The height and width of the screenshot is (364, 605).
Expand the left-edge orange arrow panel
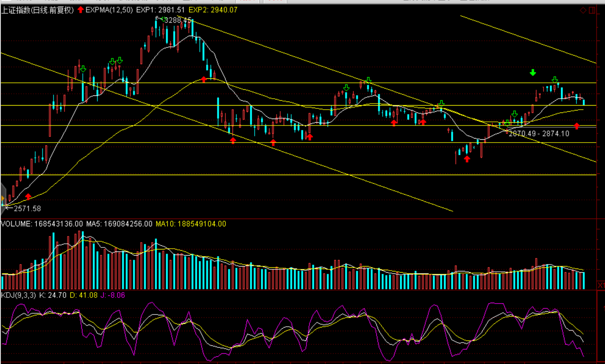pos(3,198)
